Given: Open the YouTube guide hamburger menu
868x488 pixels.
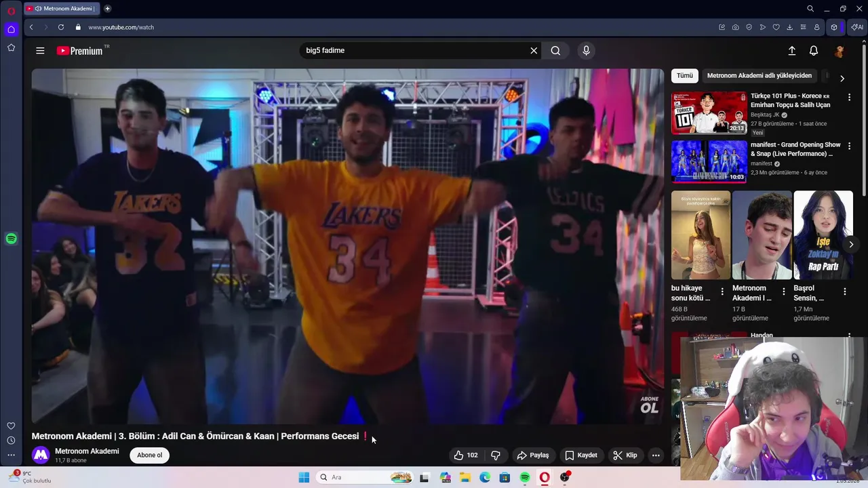Looking at the screenshot, I should click(x=40, y=51).
